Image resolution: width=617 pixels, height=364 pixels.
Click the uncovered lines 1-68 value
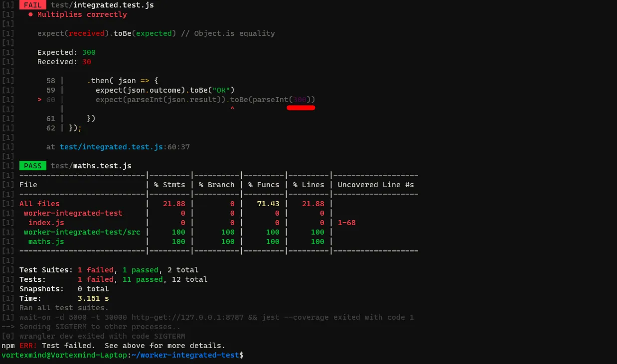[x=347, y=223]
